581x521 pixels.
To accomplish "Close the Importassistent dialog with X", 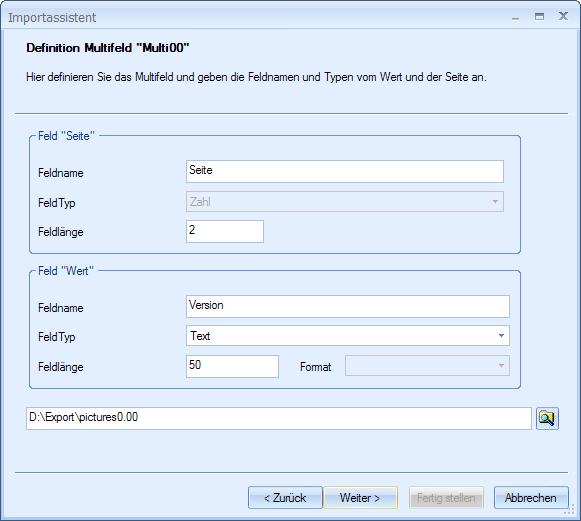I will [563, 16].
